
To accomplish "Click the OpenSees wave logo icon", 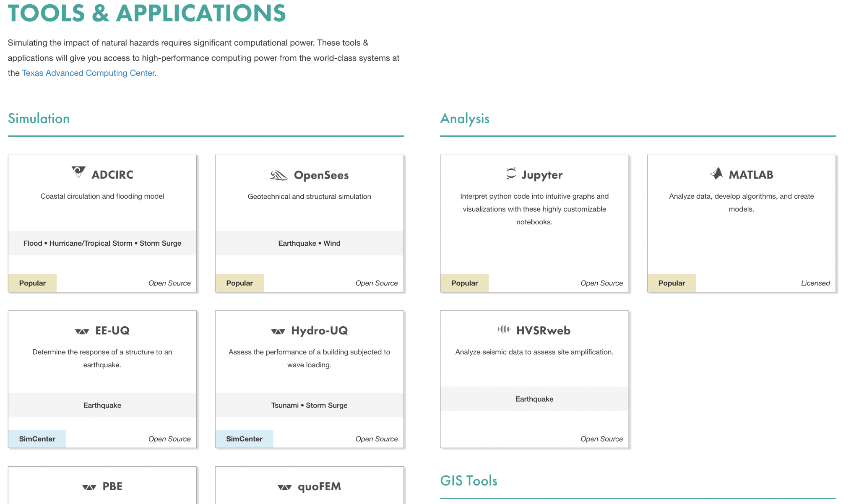I will [x=279, y=175].
